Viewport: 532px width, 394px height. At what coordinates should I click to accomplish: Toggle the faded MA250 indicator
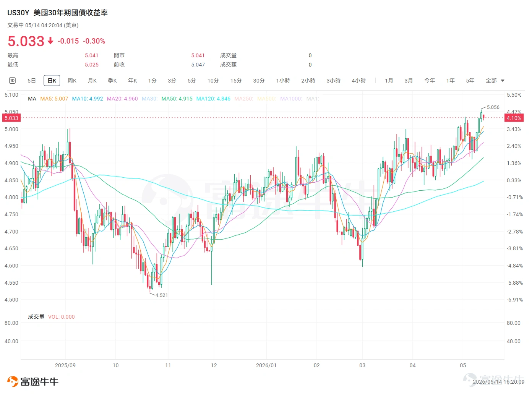coord(244,99)
